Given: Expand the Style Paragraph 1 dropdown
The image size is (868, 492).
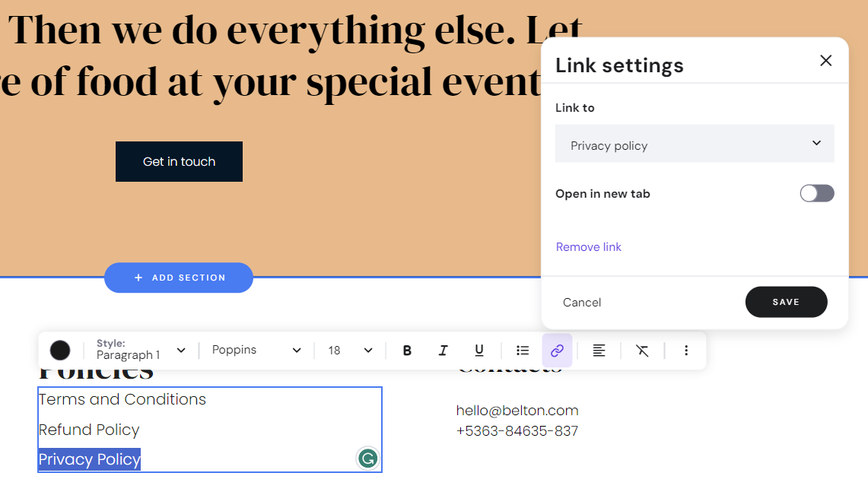Looking at the screenshot, I should 141,350.
